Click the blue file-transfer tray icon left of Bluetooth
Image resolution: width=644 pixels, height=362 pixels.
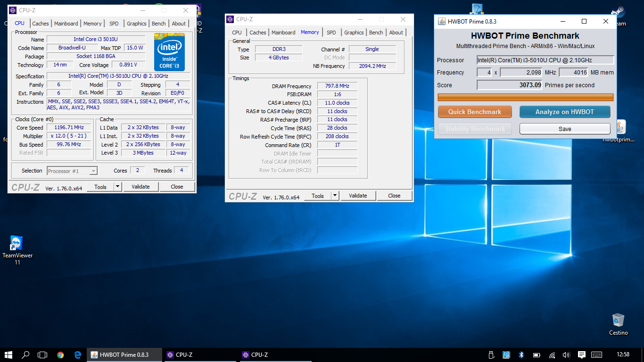coord(506,355)
